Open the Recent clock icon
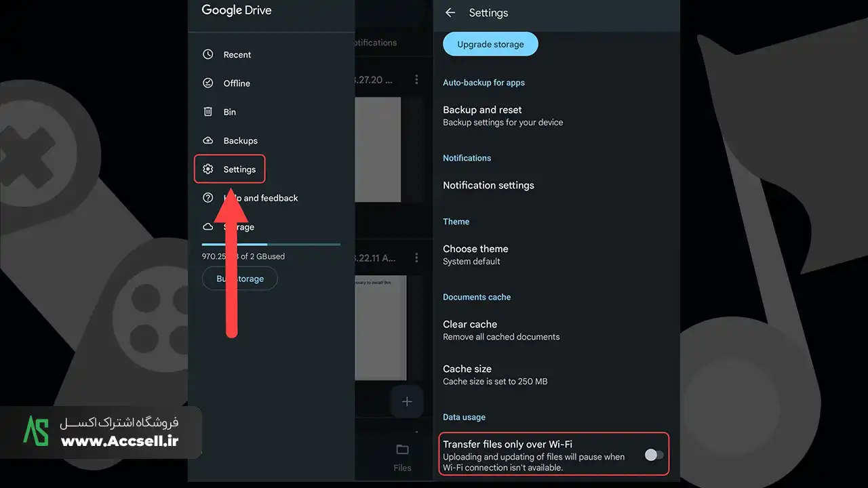This screenshot has width=868, height=488. pos(208,54)
